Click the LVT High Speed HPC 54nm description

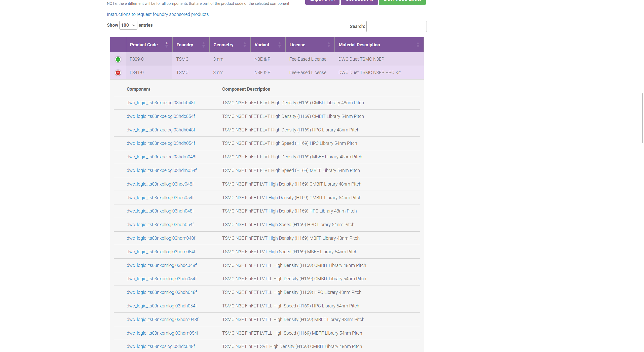pos(288,225)
